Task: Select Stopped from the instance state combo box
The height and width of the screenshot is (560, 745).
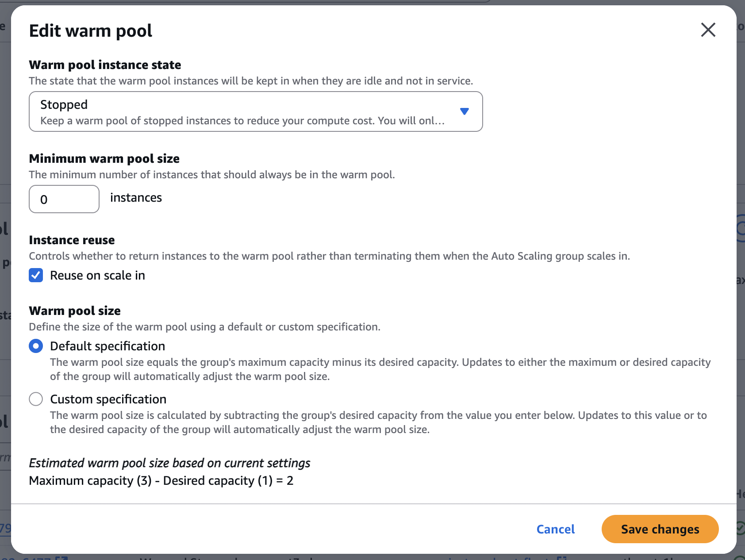Action: coord(256,111)
